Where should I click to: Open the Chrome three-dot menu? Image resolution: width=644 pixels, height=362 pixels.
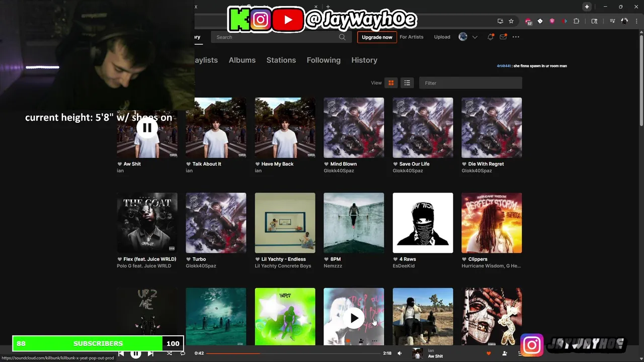[636, 21]
